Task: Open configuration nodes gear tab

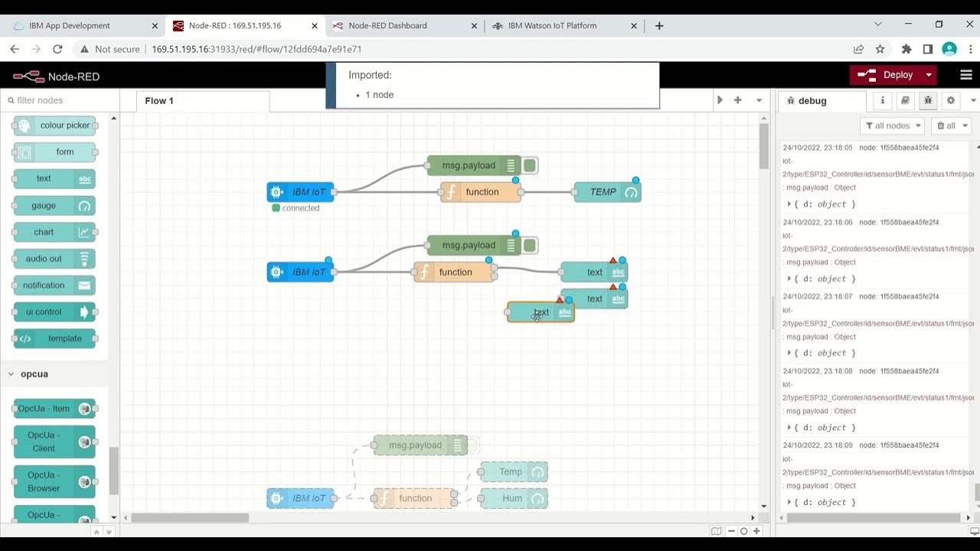Action: pyautogui.click(x=951, y=100)
